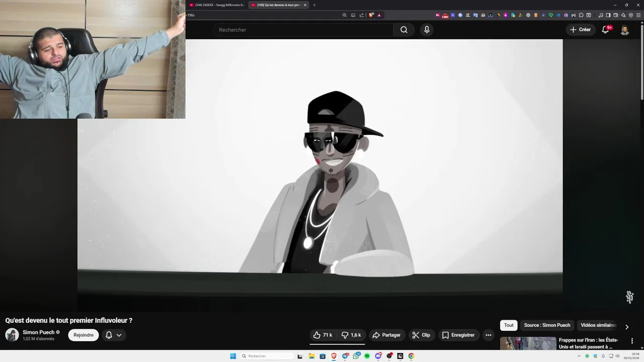Open Frappes sur l'Iran video thumbnail
The height and width of the screenshot is (362, 644).
coord(528,343)
